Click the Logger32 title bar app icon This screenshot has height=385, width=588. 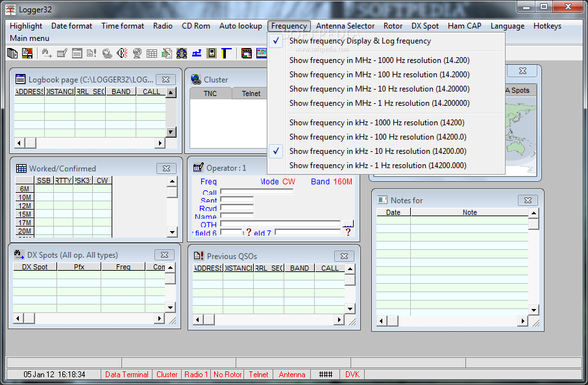coord(10,9)
